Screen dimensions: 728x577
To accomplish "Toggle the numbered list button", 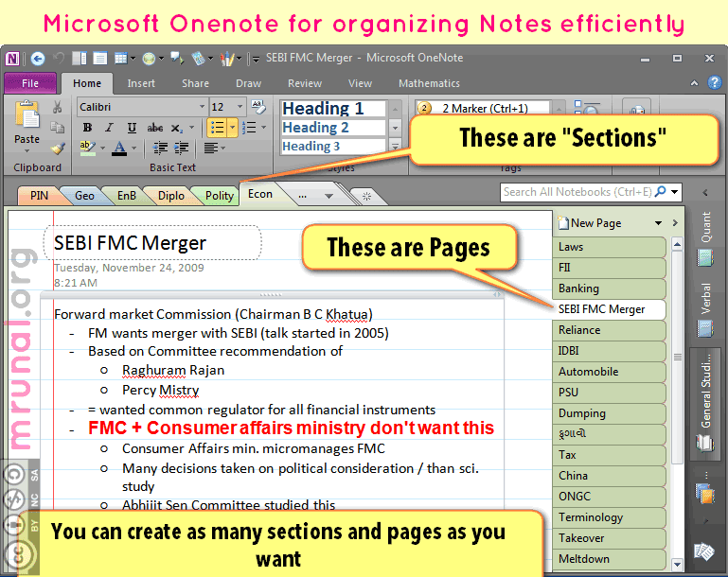I will pyautogui.click(x=249, y=128).
